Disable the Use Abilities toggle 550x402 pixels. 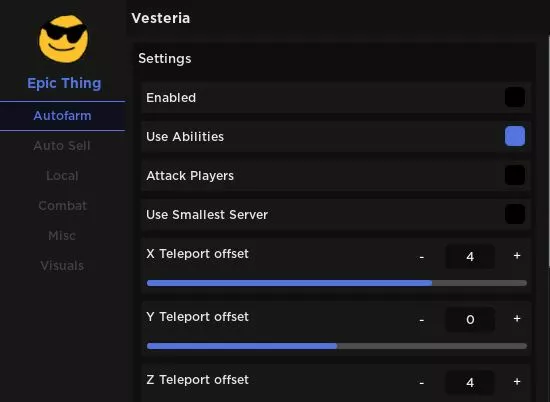(515, 136)
